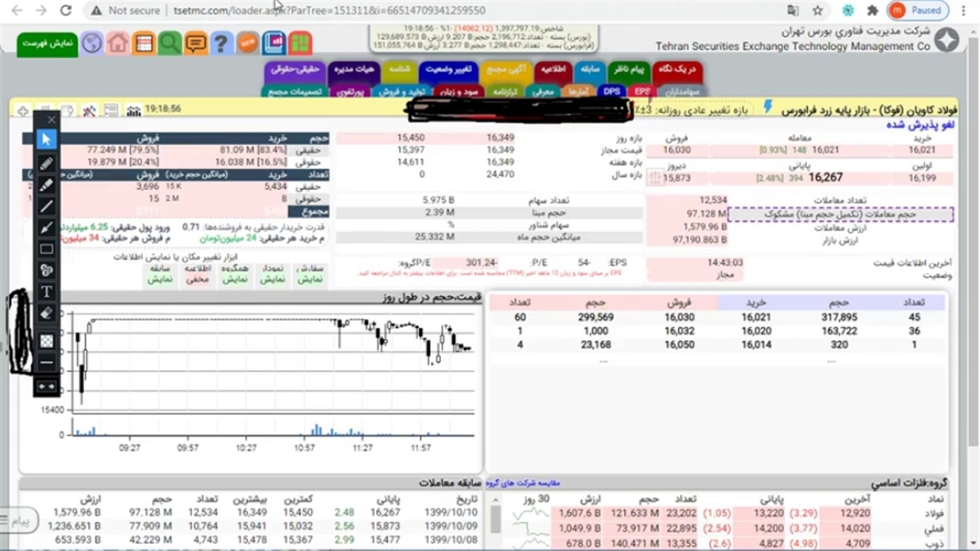Toggle the اطلاعیه hidden/show switch

[x=198, y=275]
